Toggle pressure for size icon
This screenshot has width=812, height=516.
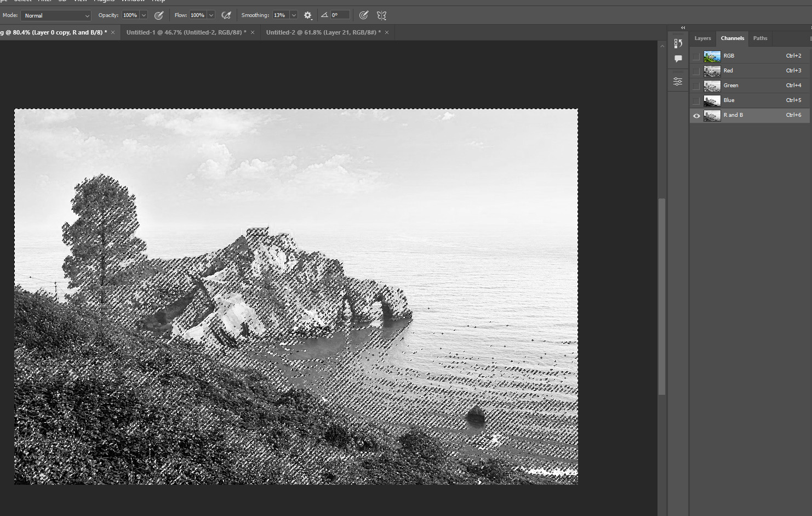(x=364, y=15)
